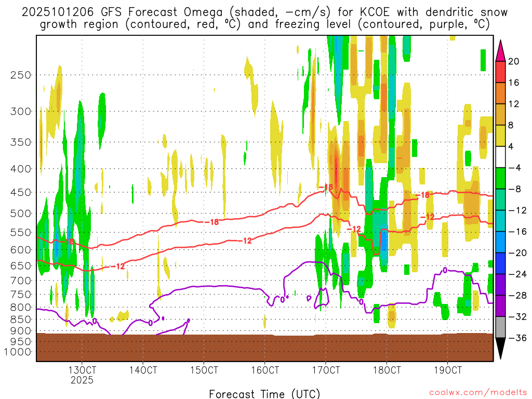Click the 140CT time axis label

click(x=143, y=370)
